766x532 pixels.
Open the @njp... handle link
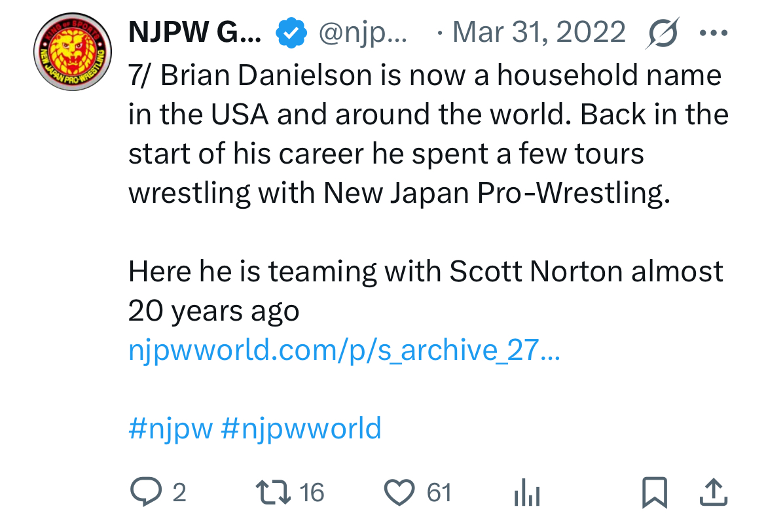[362, 33]
